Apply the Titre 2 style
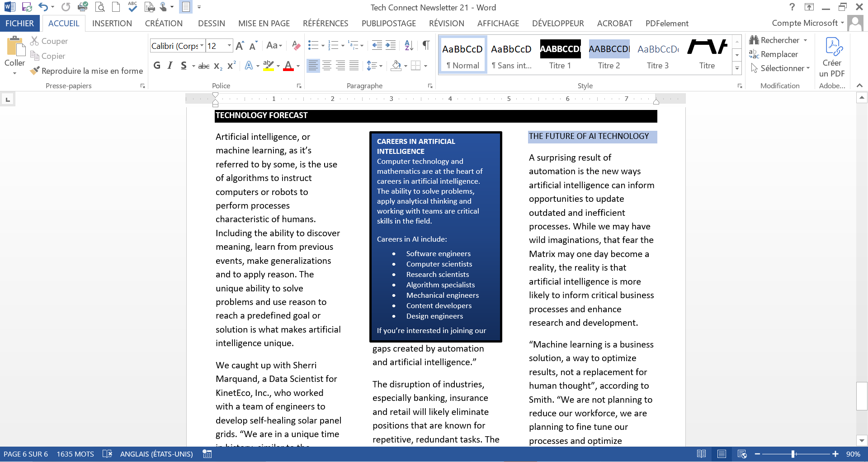This screenshot has width=868, height=462. (x=609, y=55)
